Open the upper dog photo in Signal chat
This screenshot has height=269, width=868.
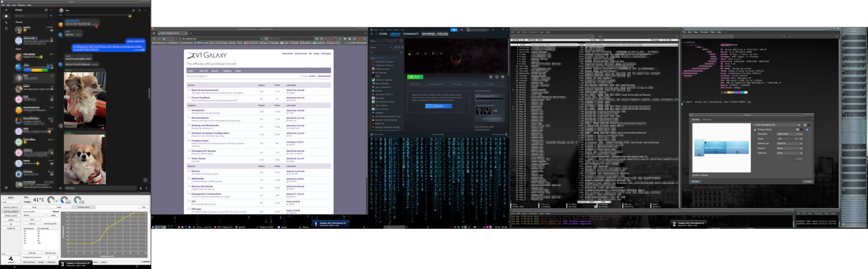85,101
